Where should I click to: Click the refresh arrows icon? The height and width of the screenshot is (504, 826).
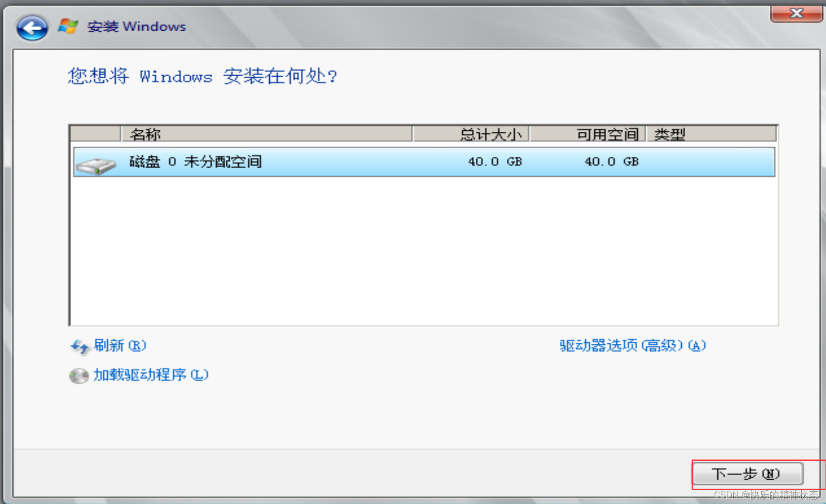click(x=80, y=347)
